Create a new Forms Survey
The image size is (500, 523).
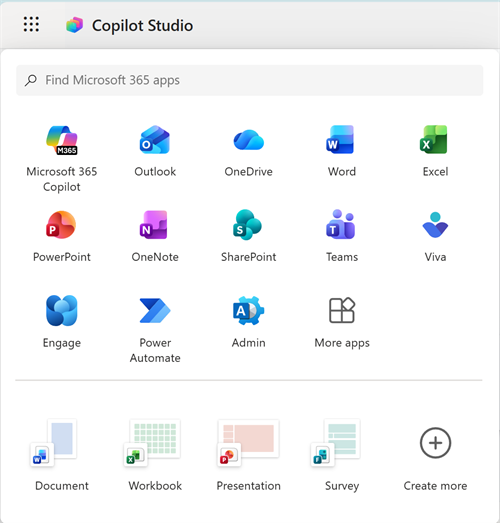tap(336, 442)
